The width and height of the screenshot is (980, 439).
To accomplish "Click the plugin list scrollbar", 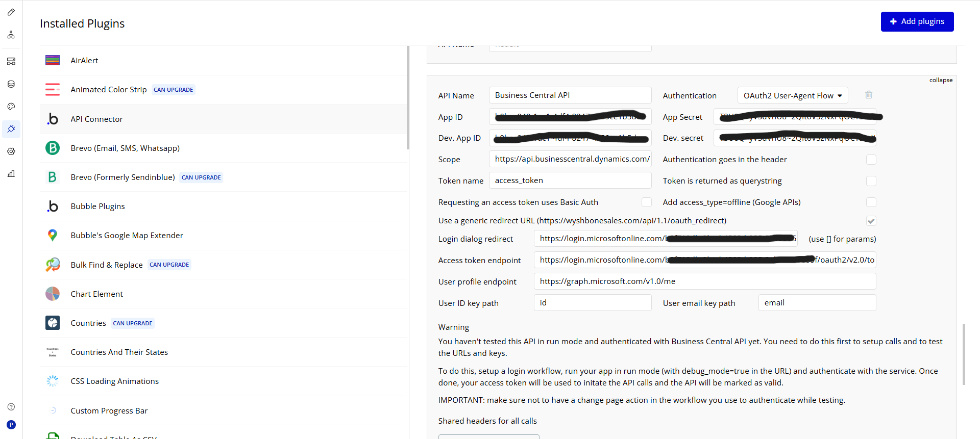I will pos(408,97).
